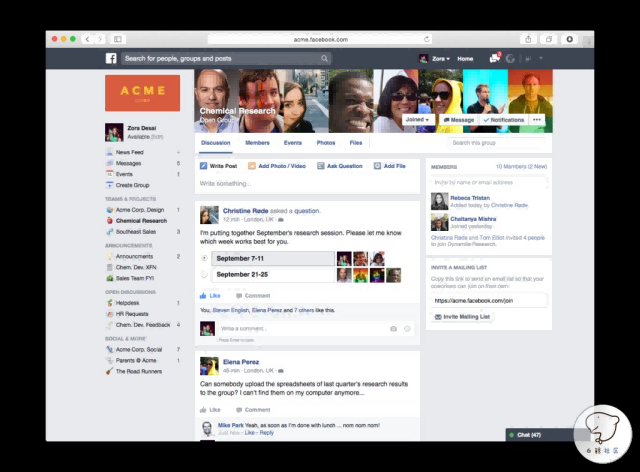Select the September 7-11 poll radio button
The image size is (640, 472).
(204, 258)
